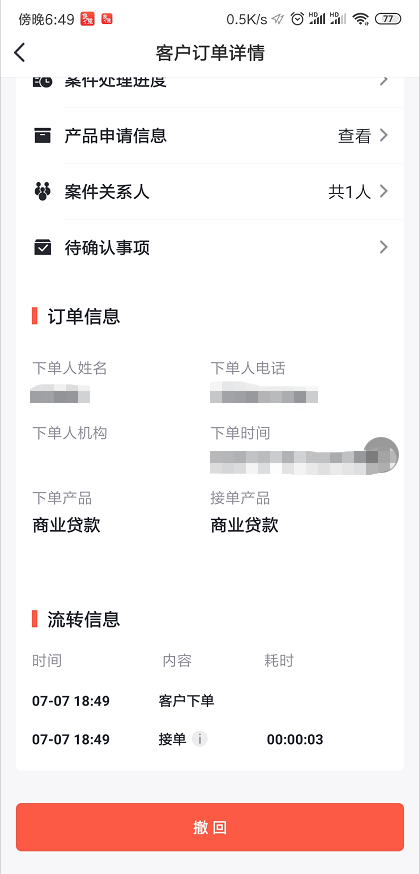Tap the red 撤回 button
The width and height of the screenshot is (420, 874).
[210, 827]
